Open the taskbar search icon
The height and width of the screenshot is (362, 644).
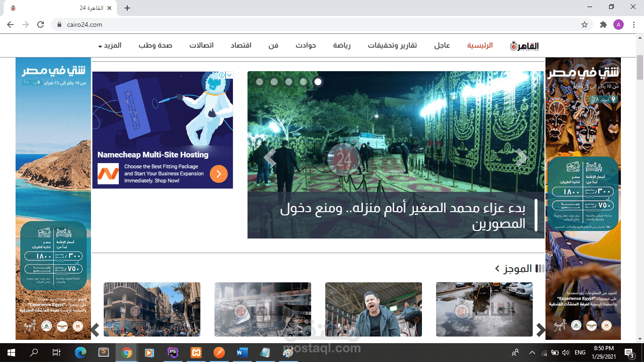34,352
